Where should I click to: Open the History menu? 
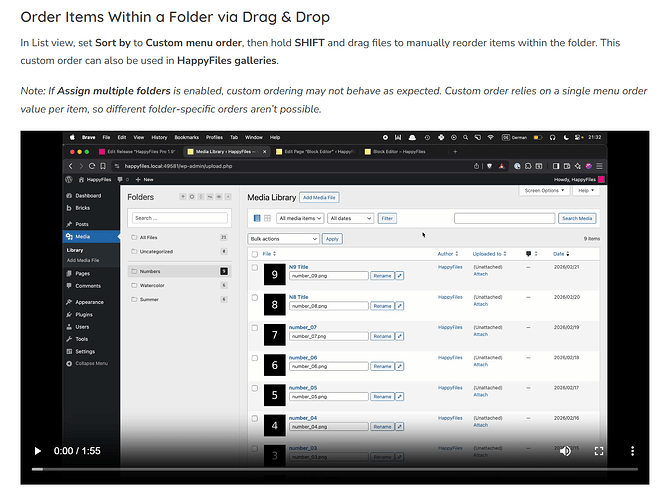point(159,137)
